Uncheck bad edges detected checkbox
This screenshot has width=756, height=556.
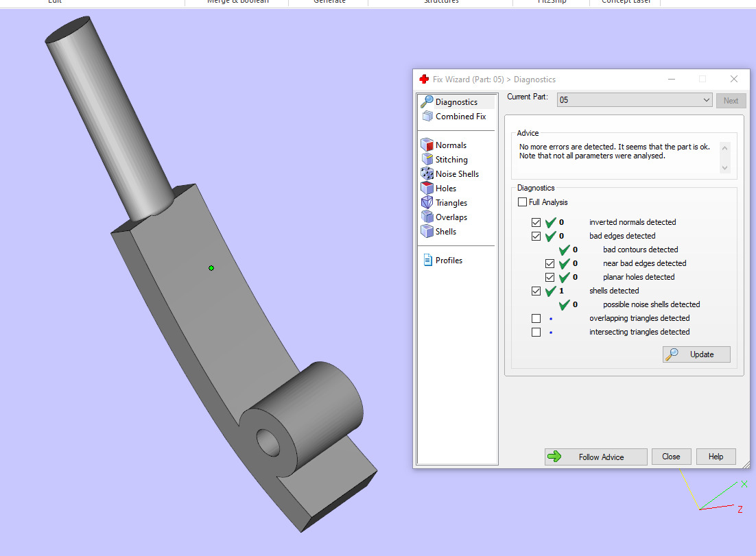coord(536,236)
